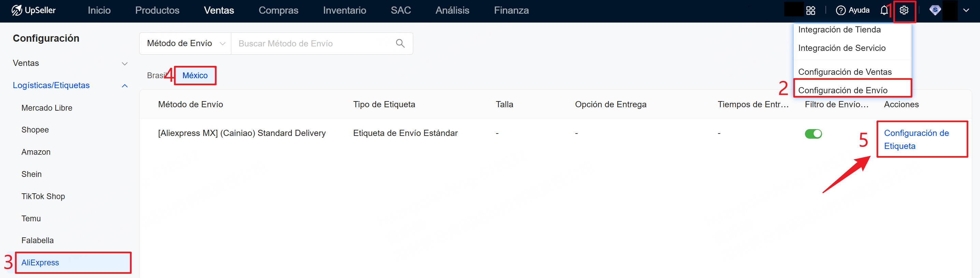Select Integración de Tienda
980x278 pixels.
(x=839, y=30)
